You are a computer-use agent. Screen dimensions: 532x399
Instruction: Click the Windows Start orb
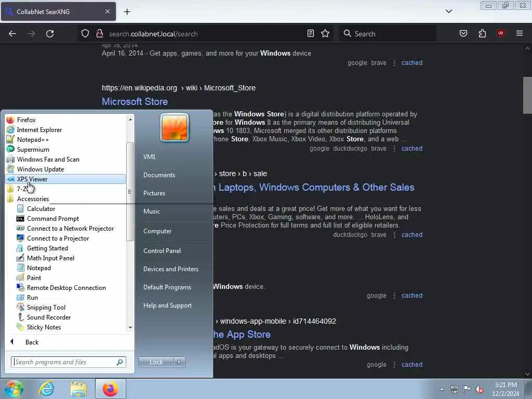click(14, 389)
